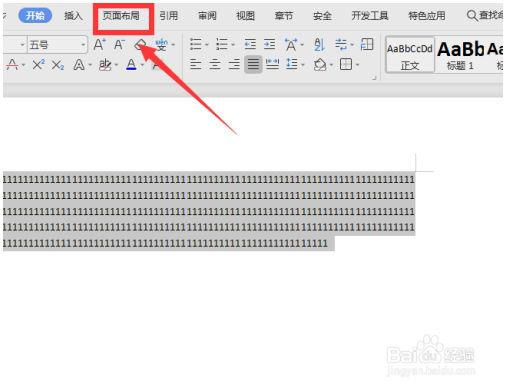Switch to the 插入 tab
Image resolution: width=506 pixels, height=391 pixels.
click(x=73, y=16)
